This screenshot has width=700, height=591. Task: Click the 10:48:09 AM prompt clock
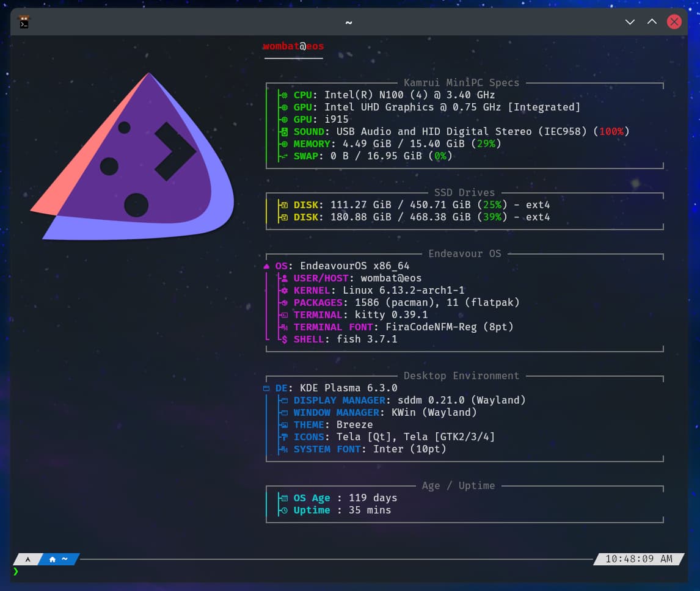[639, 559]
